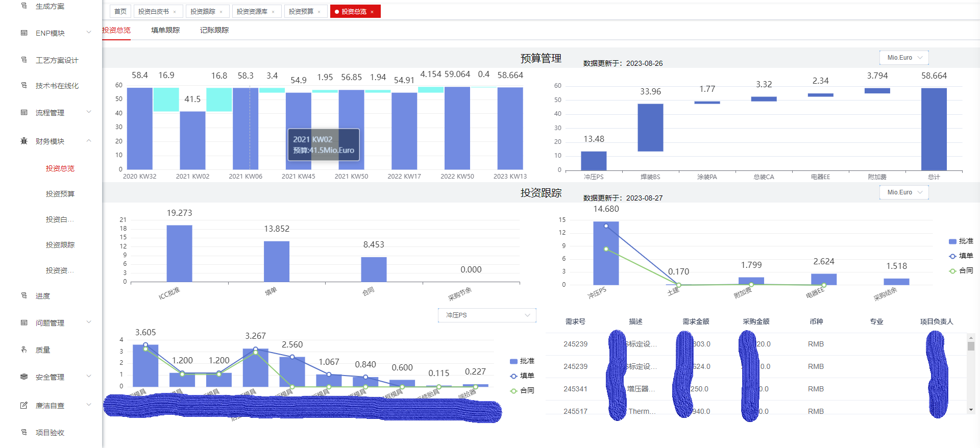Expand the ENP模块 menu chevron
Image resolution: width=980 pixels, height=448 pixels.
[89, 32]
